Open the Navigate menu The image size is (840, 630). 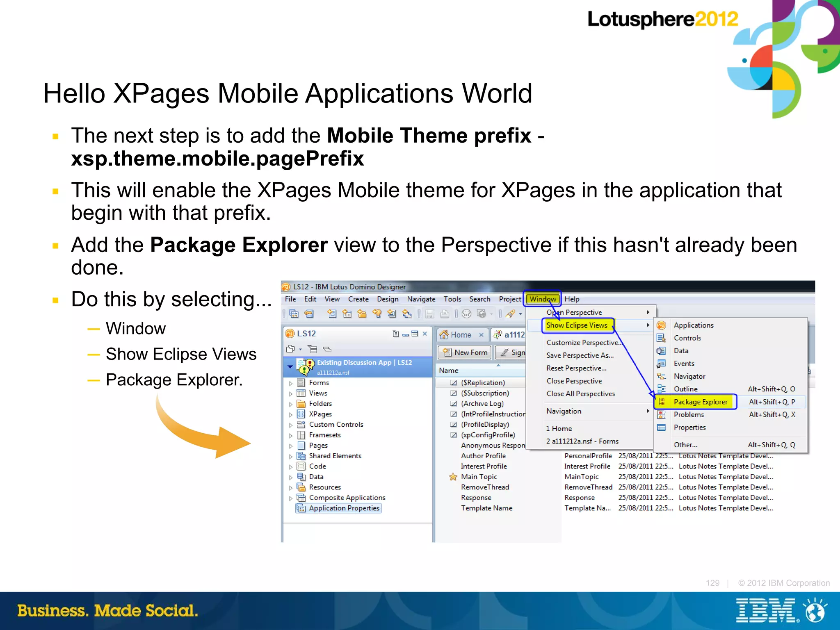(x=421, y=299)
